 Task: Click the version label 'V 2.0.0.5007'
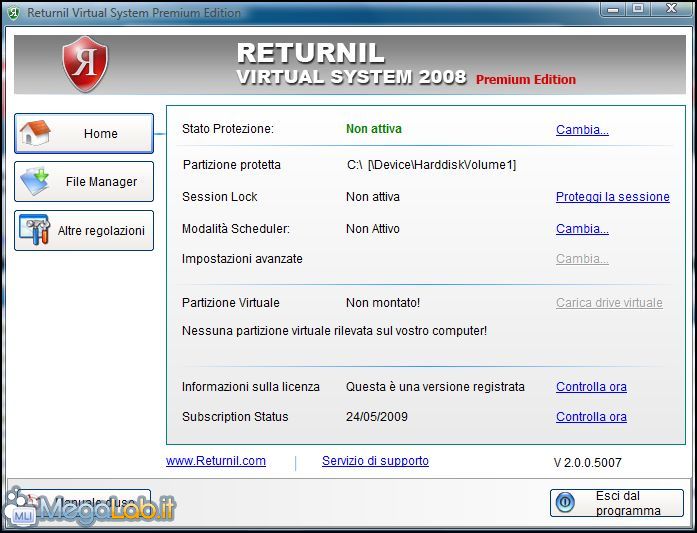[587, 462]
